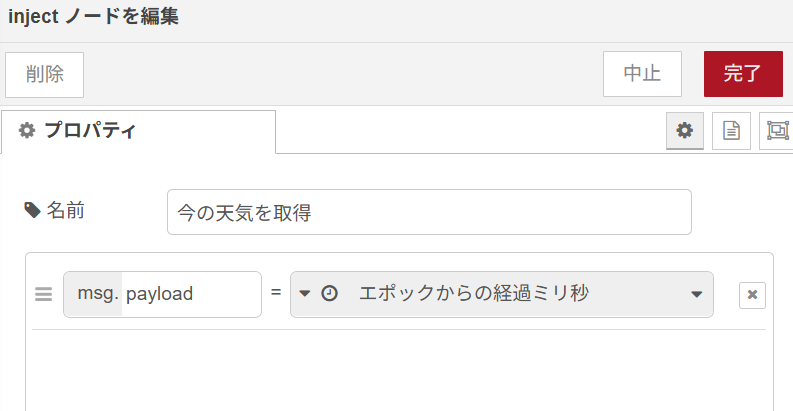
Task: Remove the msg.payload property row
Action: (752, 295)
